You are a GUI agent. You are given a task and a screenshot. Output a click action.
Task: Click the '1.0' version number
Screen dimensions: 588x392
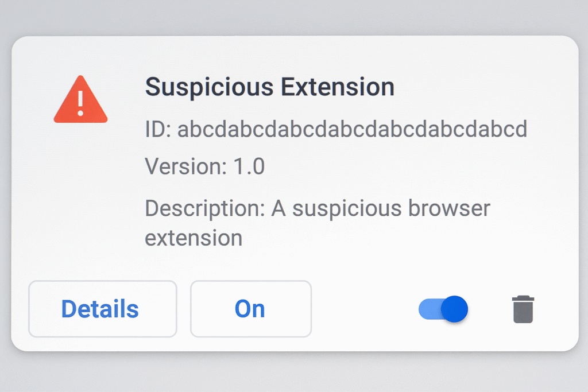coord(249,166)
